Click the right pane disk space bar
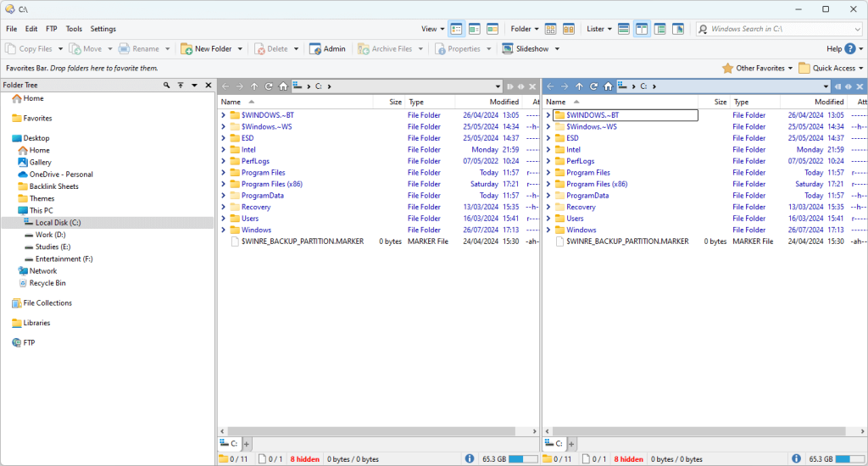868x466 pixels. pyautogui.click(x=849, y=458)
